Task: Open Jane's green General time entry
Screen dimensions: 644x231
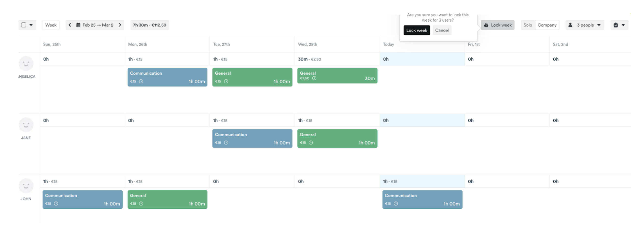Action: 337,139
